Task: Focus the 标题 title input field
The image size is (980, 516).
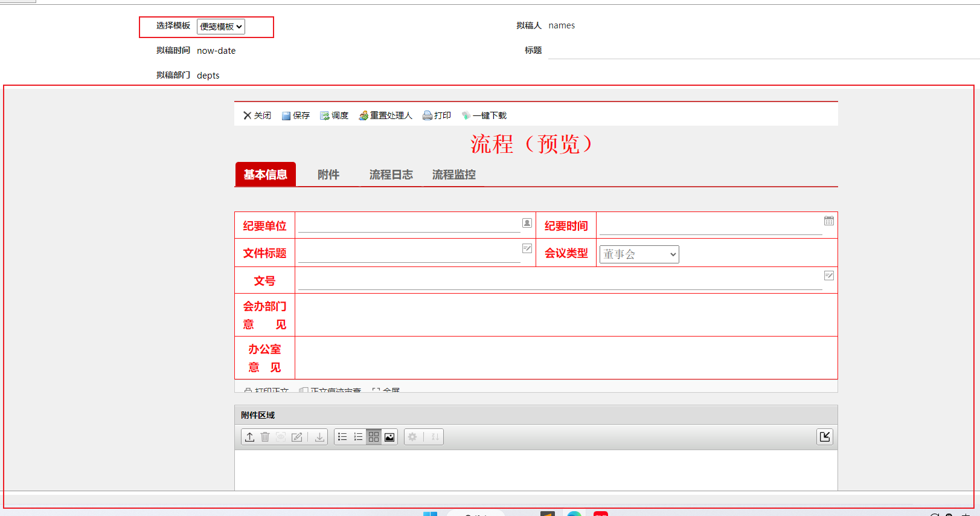Action: (763, 51)
